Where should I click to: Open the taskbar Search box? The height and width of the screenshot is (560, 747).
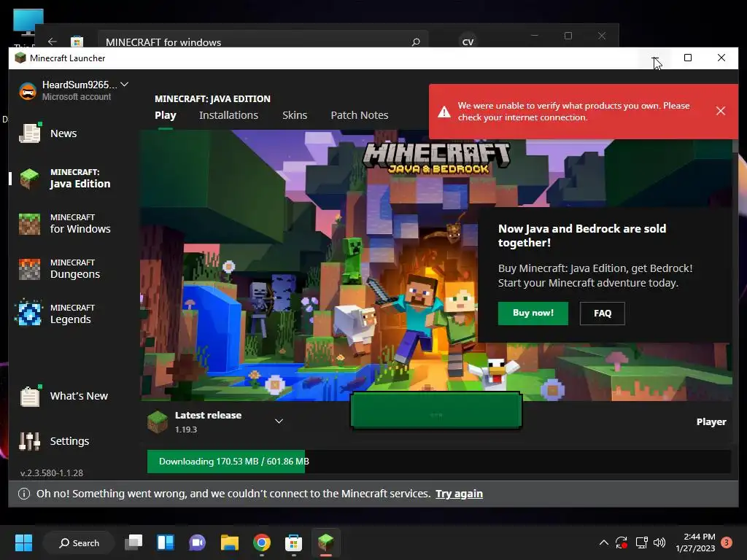pyautogui.click(x=79, y=542)
